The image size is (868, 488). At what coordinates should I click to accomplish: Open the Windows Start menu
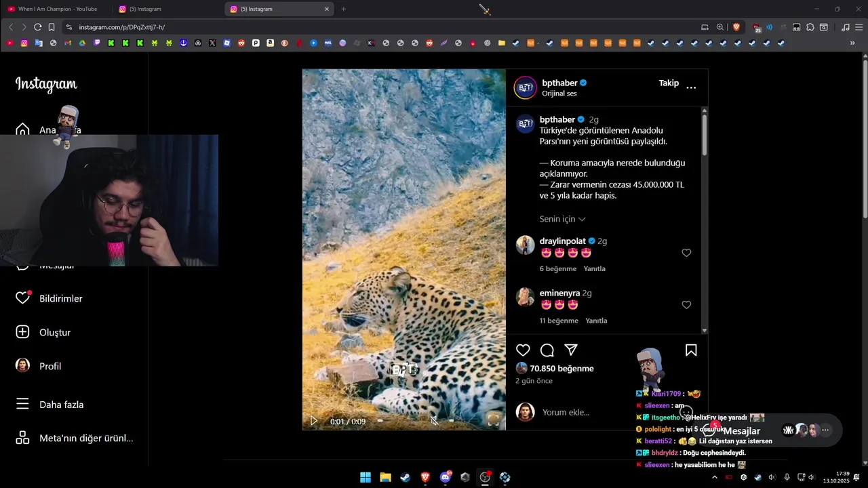pyautogui.click(x=366, y=477)
